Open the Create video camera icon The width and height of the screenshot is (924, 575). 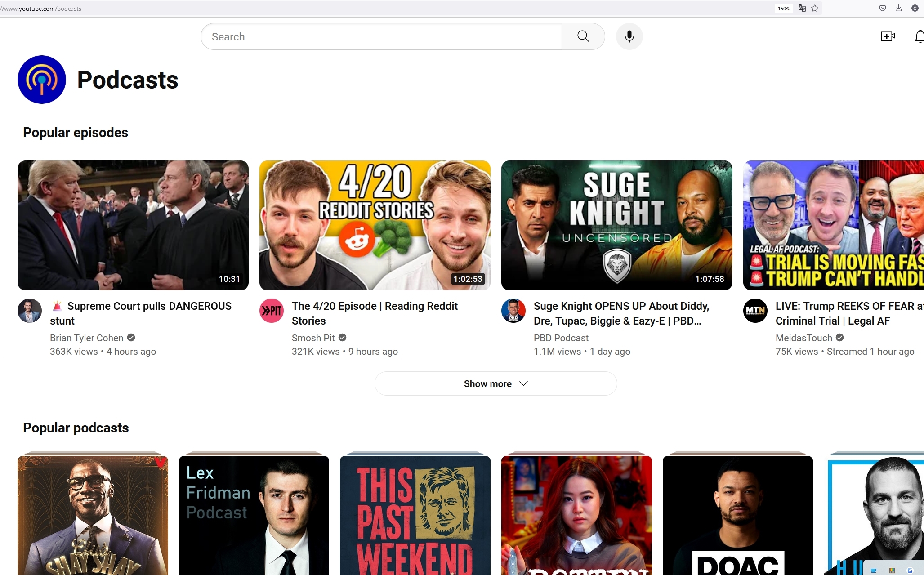tap(888, 36)
